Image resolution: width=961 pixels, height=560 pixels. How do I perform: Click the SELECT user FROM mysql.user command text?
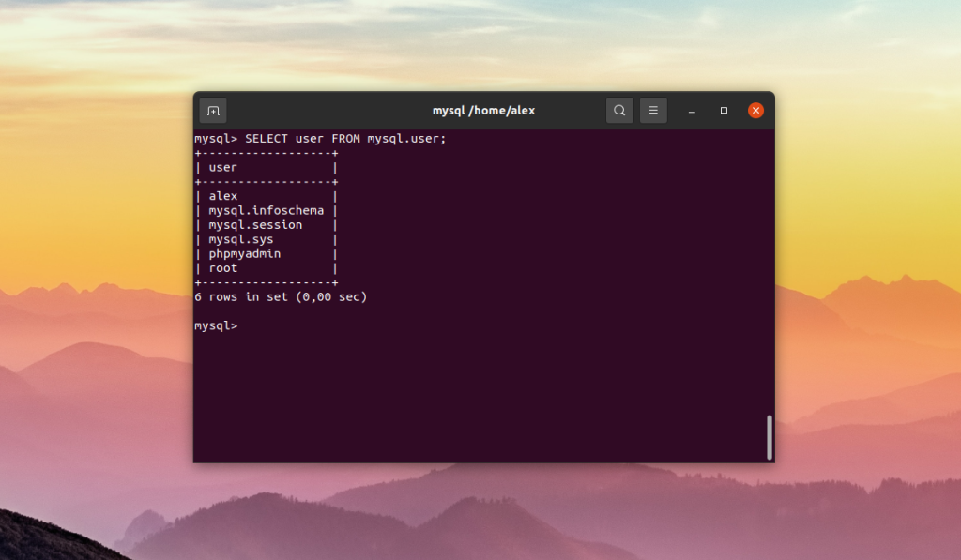point(345,139)
